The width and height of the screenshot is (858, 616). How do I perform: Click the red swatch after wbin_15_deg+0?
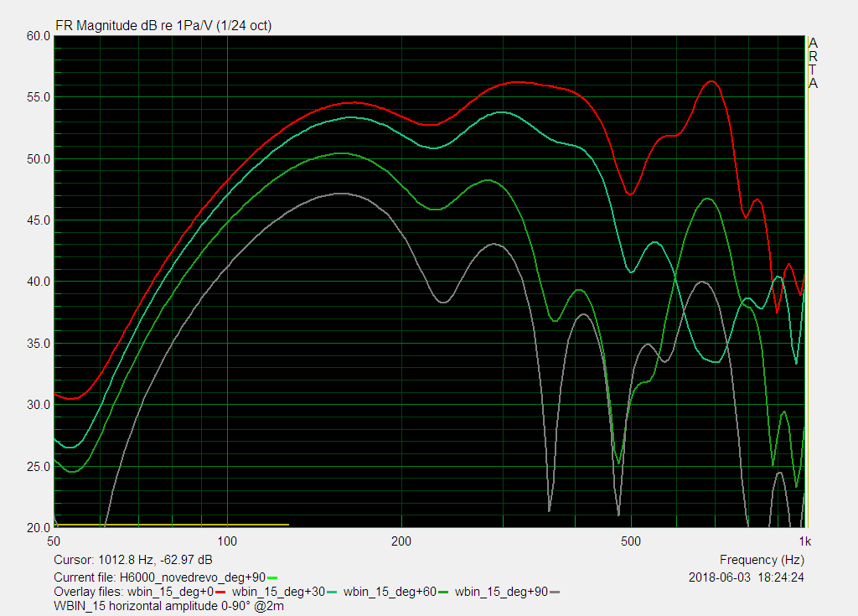point(220,593)
